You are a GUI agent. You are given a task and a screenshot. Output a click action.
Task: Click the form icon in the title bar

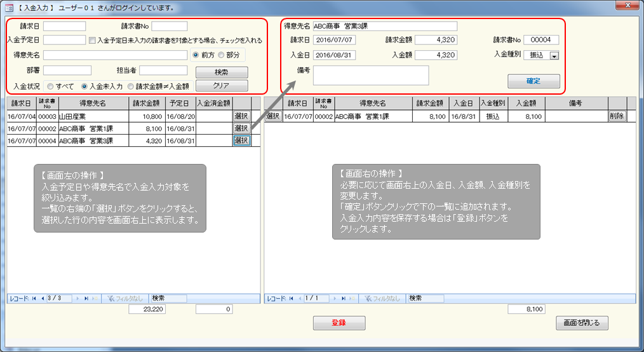point(9,7)
